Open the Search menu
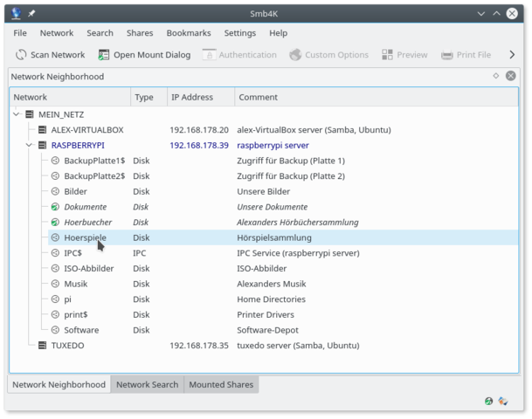Viewport: 532px width, 419px height. [100, 33]
